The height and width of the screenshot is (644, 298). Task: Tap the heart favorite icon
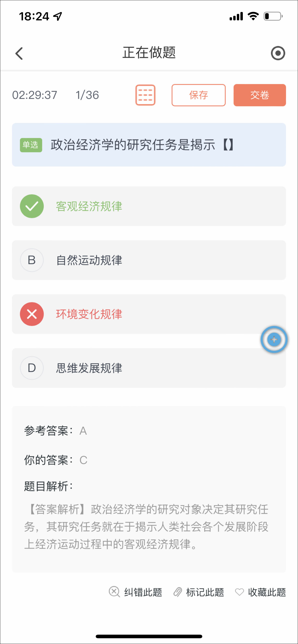pyautogui.click(x=239, y=592)
